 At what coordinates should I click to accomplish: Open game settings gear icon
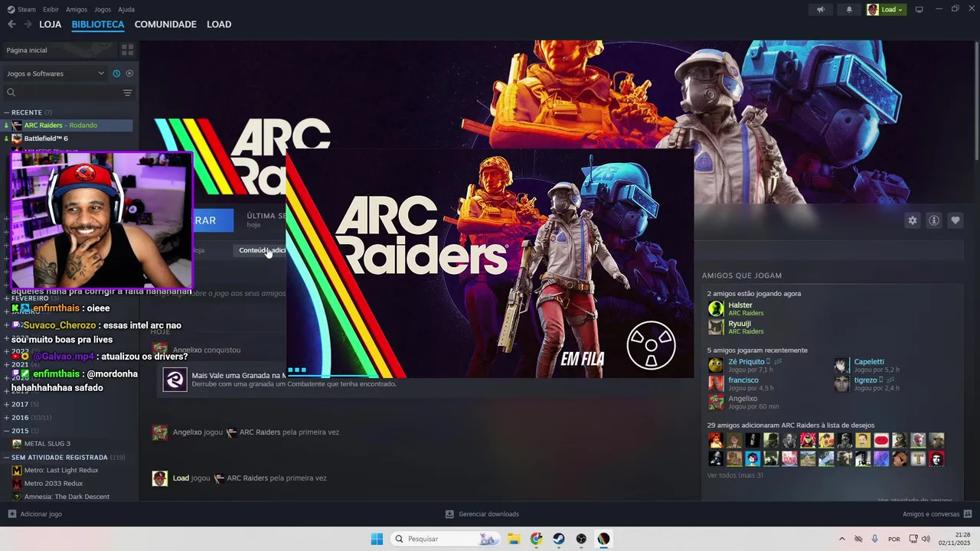pyautogui.click(x=913, y=220)
